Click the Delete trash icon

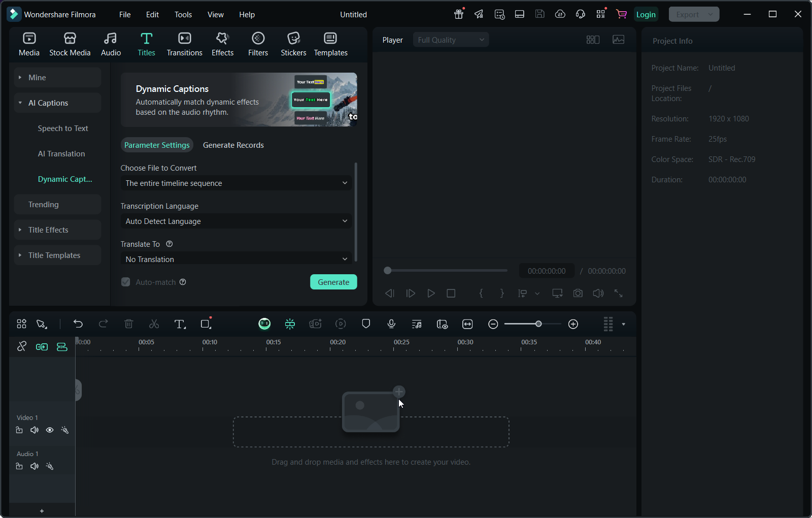coord(128,324)
